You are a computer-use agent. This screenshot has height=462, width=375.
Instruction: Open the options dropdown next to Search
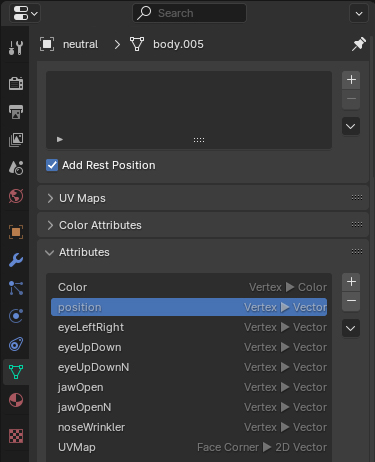click(359, 13)
